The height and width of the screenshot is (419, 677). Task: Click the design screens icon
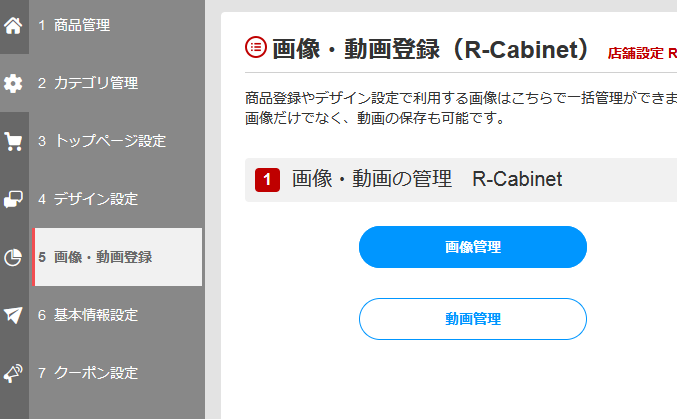click(x=13, y=199)
